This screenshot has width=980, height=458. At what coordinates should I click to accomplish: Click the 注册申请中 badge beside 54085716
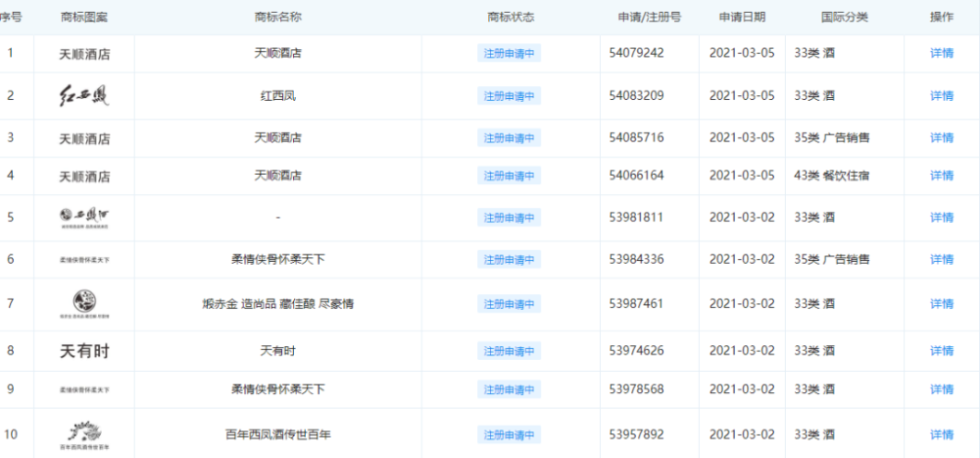(x=509, y=137)
